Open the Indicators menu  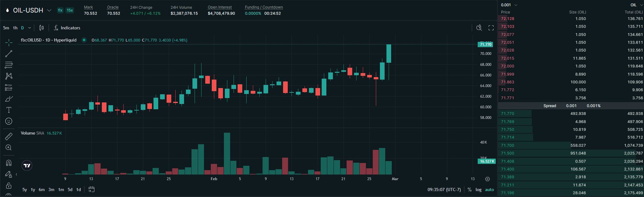[x=67, y=28]
